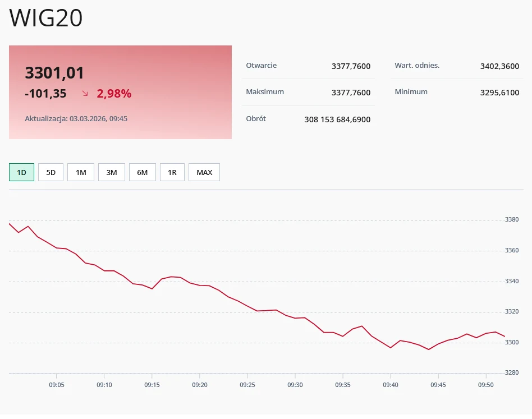Click the Maksimum label
Screen dimensions: 532x419
click(x=265, y=92)
